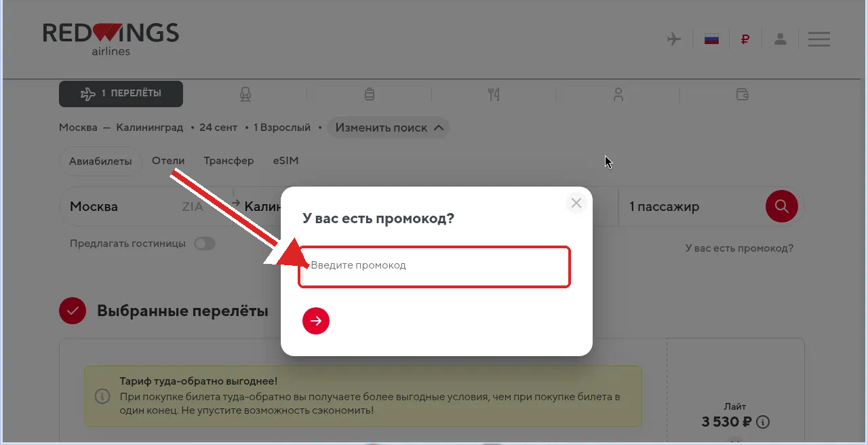Open the 1 пассажир passenger selector
Viewport: 868px width, 445px height.
tap(690, 206)
